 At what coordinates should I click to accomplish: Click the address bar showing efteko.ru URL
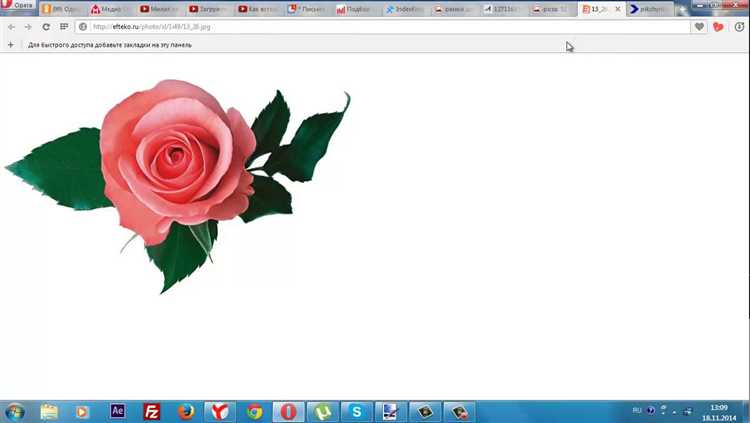point(383,27)
